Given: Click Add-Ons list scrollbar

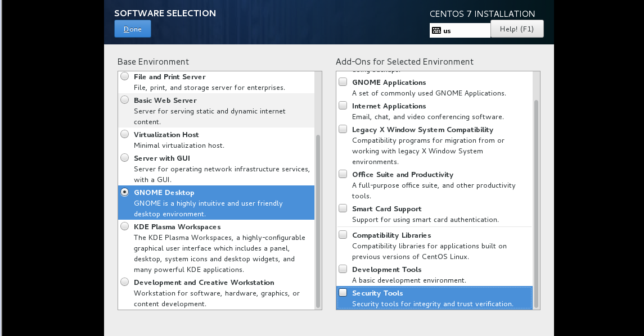Looking at the screenshot, I should [x=536, y=204].
